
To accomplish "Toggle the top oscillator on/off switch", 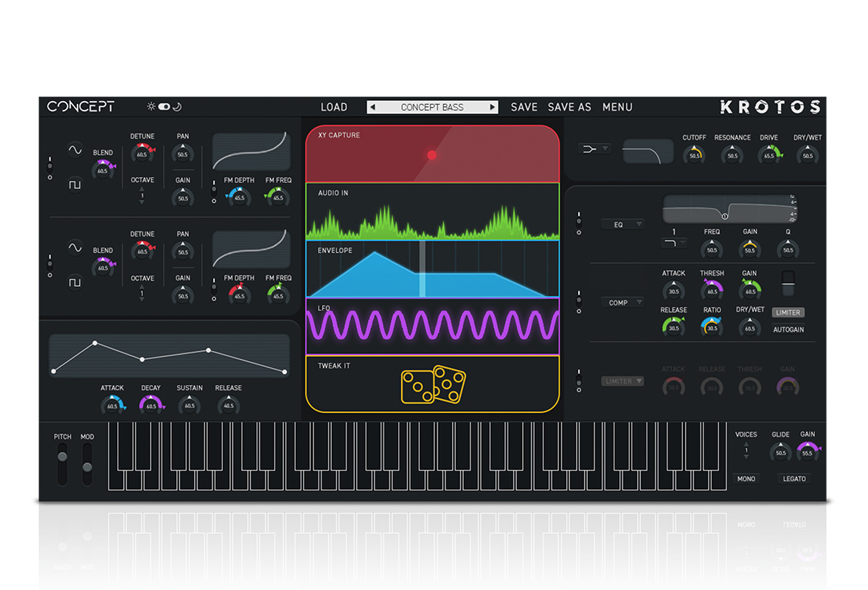I will click(50, 167).
